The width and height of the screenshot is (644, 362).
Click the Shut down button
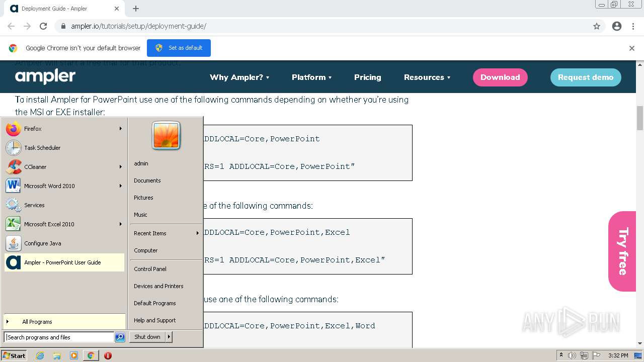click(147, 337)
